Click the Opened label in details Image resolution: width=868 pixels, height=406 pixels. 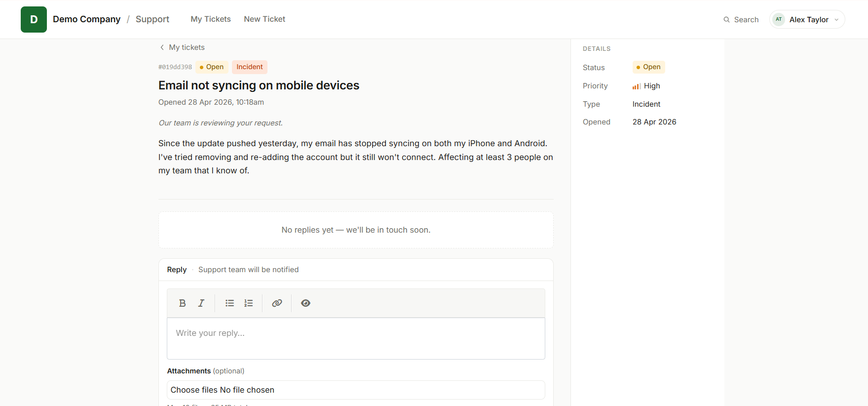pos(597,122)
